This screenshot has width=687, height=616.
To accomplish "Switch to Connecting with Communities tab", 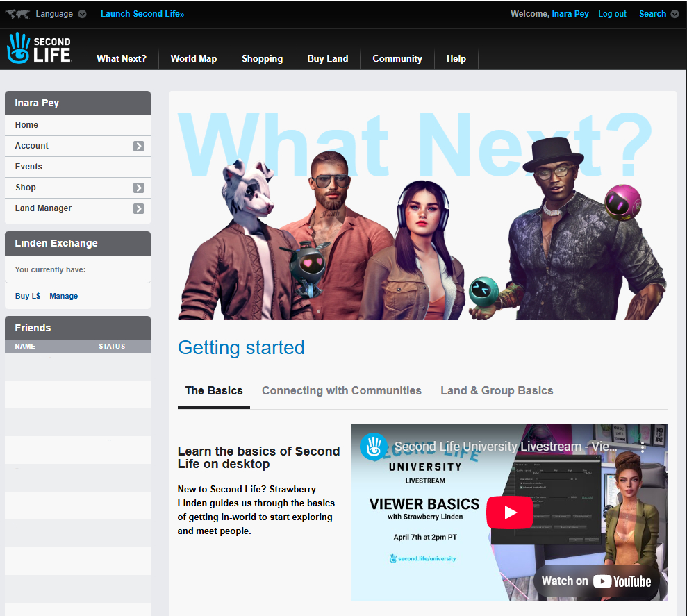I will (341, 390).
